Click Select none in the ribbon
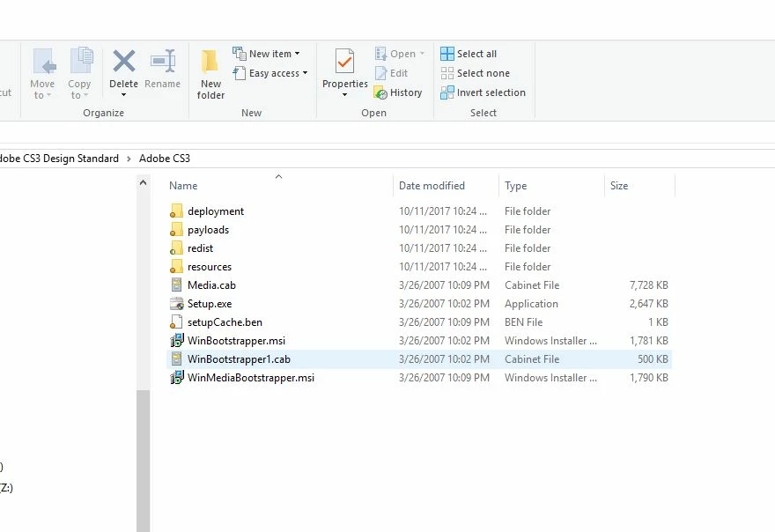This screenshot has width=775, height=532. [x=475, y=73]
